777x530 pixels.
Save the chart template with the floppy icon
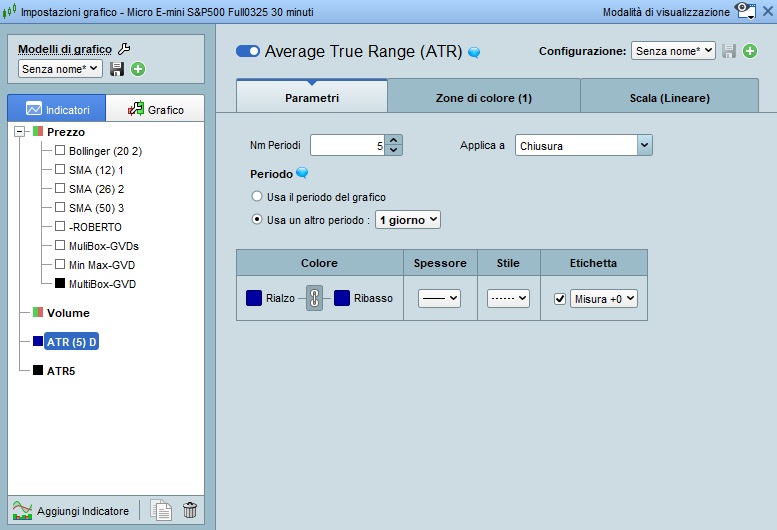(x=117, y=69)
